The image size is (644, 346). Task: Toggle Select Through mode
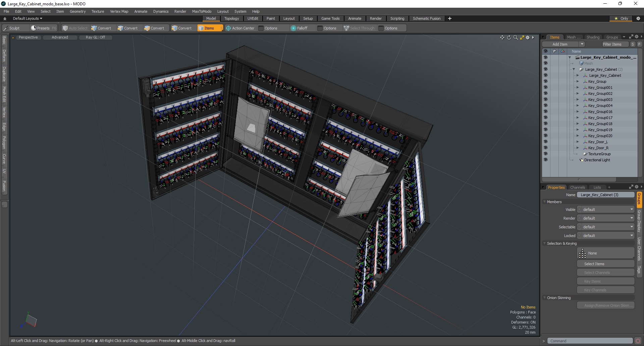(359, 28)
